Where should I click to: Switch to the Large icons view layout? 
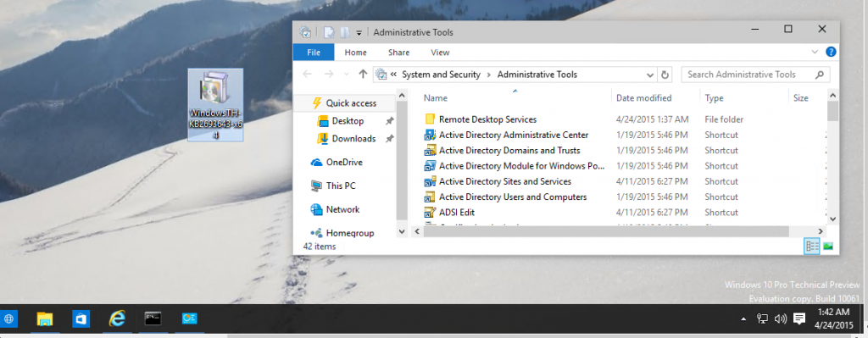(x=827, y=247)
